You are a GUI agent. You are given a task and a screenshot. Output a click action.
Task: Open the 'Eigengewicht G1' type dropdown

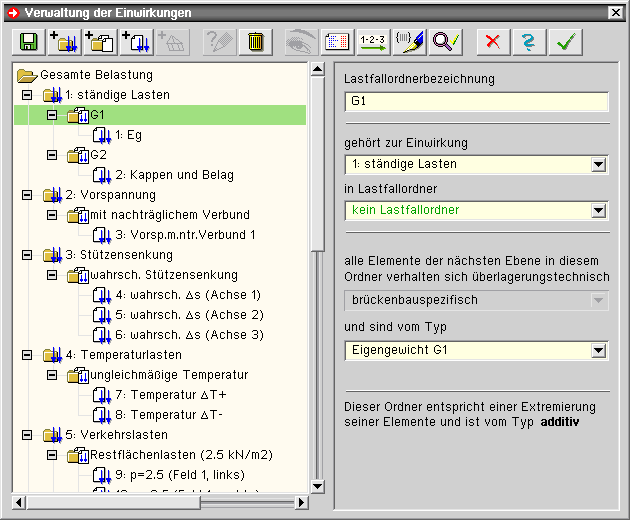(x=599, y=351)
